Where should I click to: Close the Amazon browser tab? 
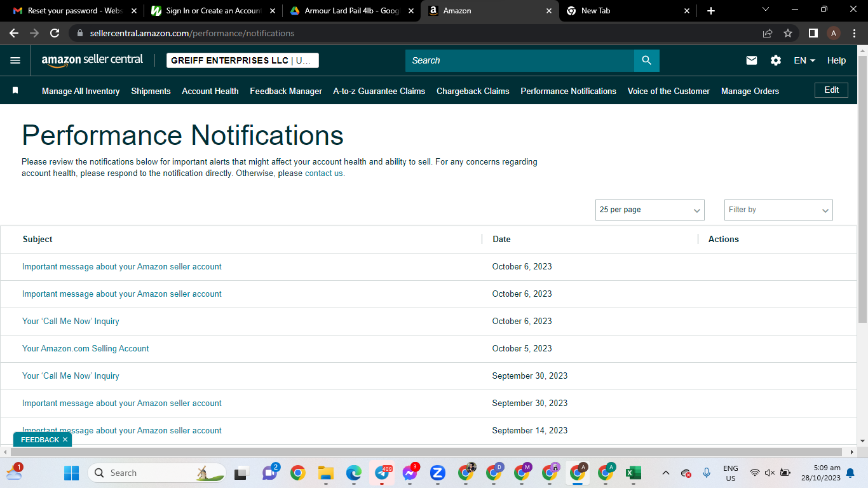coord(550,11)
